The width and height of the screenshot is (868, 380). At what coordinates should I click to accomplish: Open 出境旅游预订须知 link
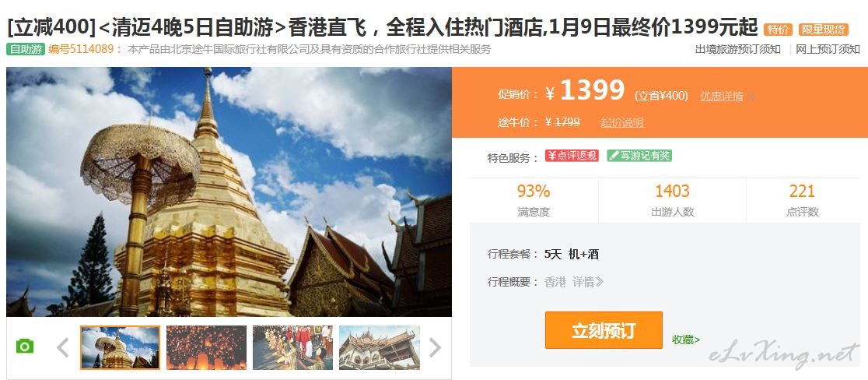click(738, 49)
